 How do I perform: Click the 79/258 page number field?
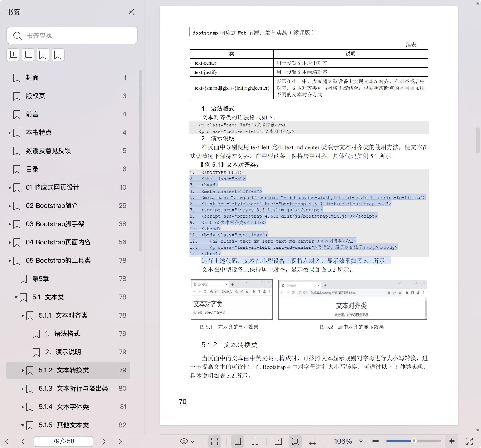tap(63, 441)
